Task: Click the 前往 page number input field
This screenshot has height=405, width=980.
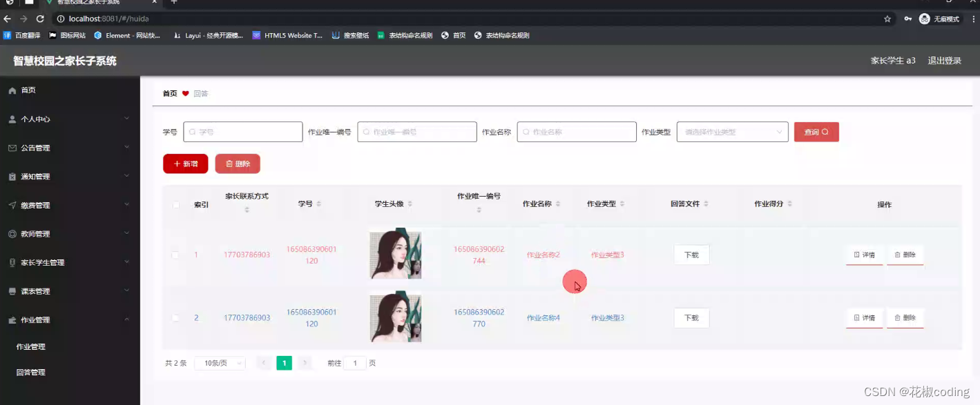Action: click(355, 362)
